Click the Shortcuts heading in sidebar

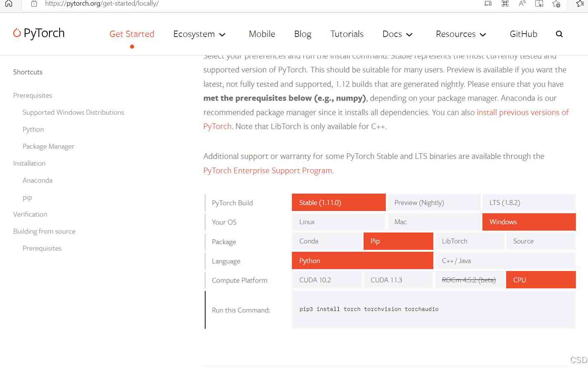pyautogui.click(x=28, y=72)
